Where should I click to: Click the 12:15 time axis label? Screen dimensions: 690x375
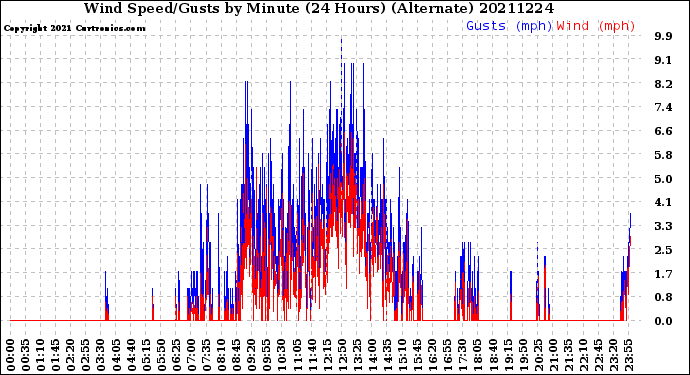coord(327,355)
